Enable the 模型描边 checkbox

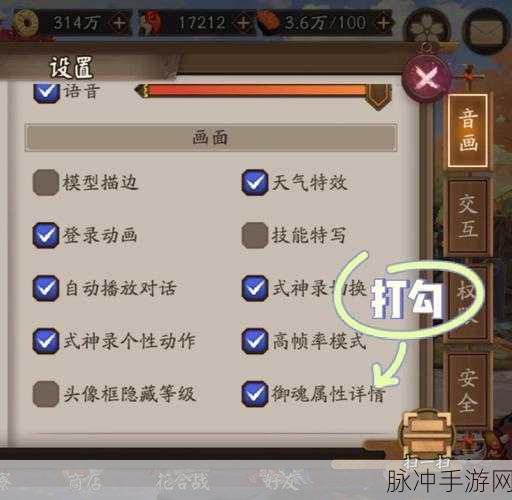[x=46, y=182]
